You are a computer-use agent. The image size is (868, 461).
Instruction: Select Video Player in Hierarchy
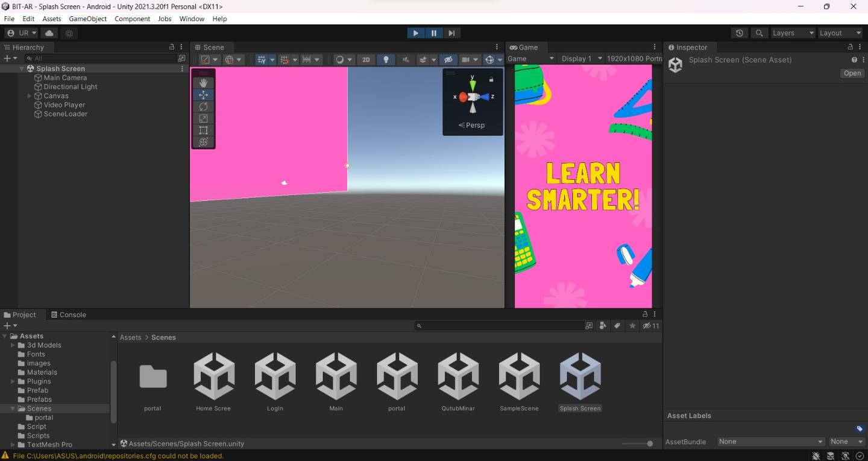click(x=64, y=105)
